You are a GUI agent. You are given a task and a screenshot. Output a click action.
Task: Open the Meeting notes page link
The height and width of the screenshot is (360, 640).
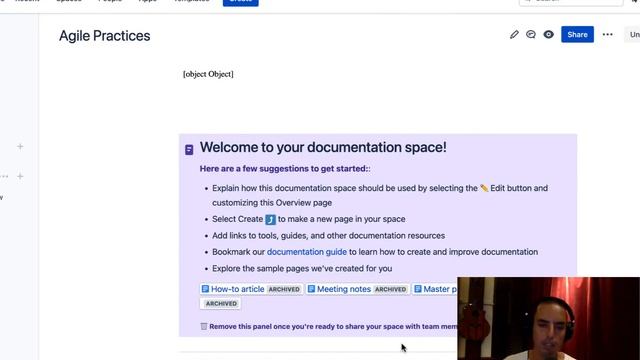tap(344, 289)
